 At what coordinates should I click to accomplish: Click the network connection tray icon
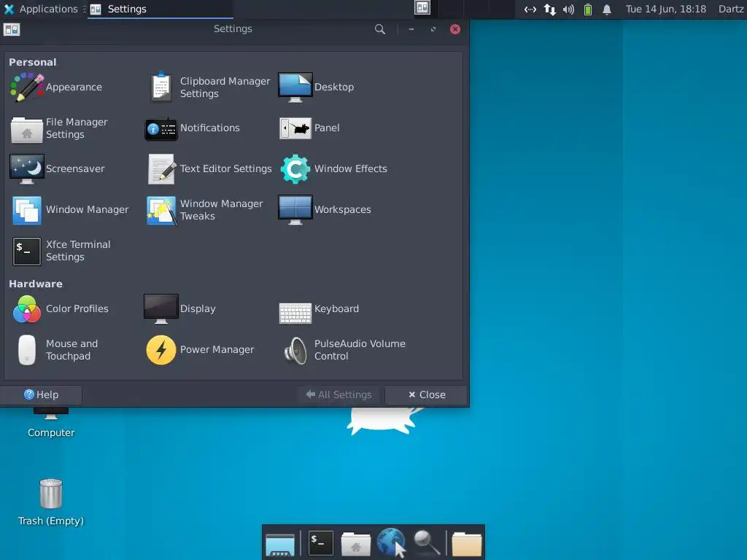(550, 9)
